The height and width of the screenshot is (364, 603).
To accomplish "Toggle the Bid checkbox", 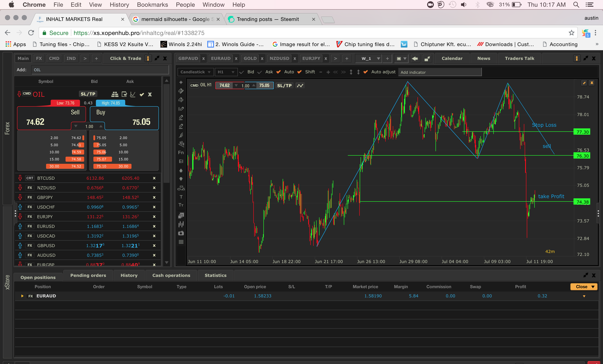I will pyautogui.click(x=242, y=72).
